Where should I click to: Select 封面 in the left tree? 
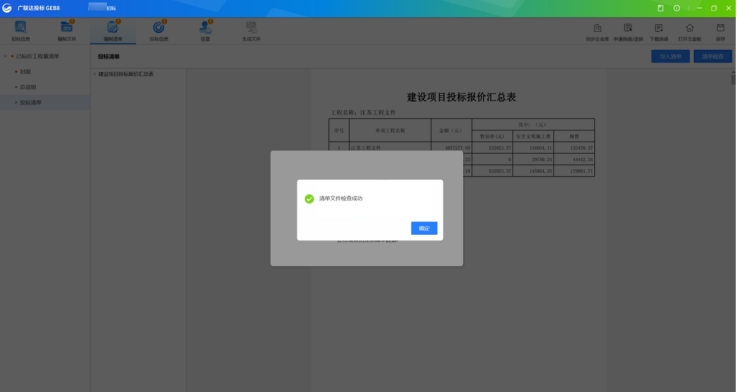(x=25, y=71)
